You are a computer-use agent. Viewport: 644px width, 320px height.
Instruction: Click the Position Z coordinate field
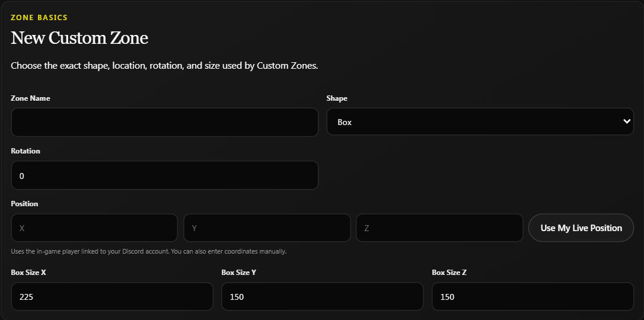439,228
